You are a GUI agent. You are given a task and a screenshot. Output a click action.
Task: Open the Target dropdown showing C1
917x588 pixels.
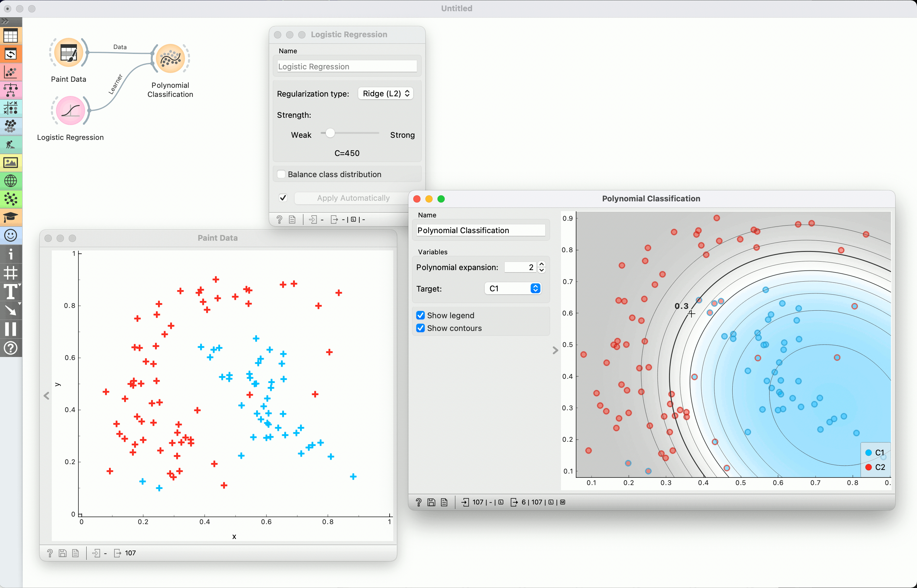(513, 288)
